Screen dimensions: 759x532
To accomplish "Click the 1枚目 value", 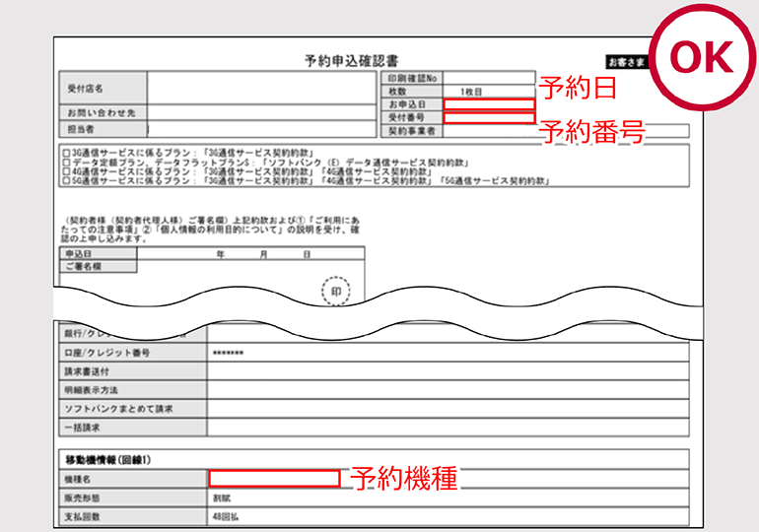I will pos(470,92).
